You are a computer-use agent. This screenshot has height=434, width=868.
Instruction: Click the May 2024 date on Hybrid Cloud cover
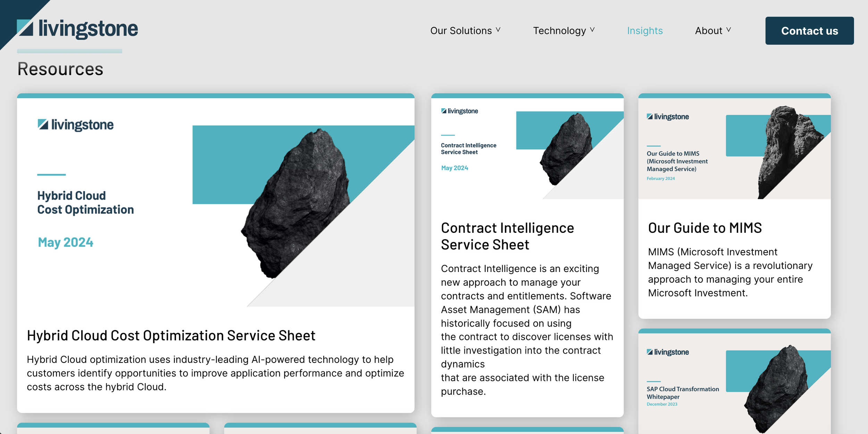66,242
